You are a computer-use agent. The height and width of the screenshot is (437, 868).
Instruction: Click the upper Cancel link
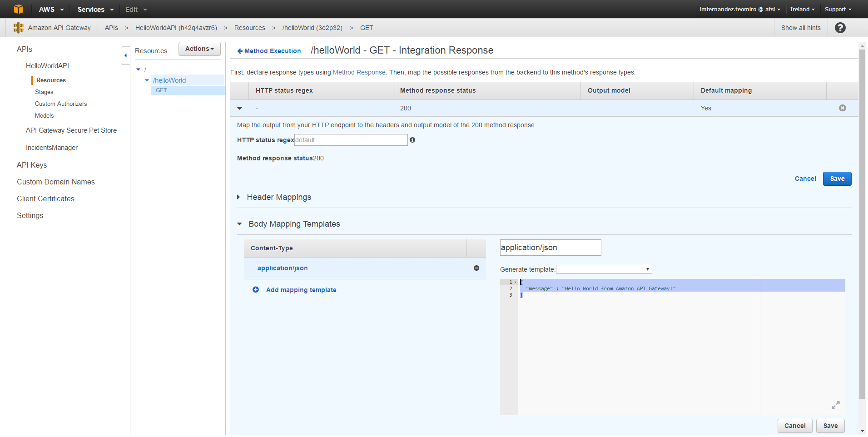coord(805,179)
